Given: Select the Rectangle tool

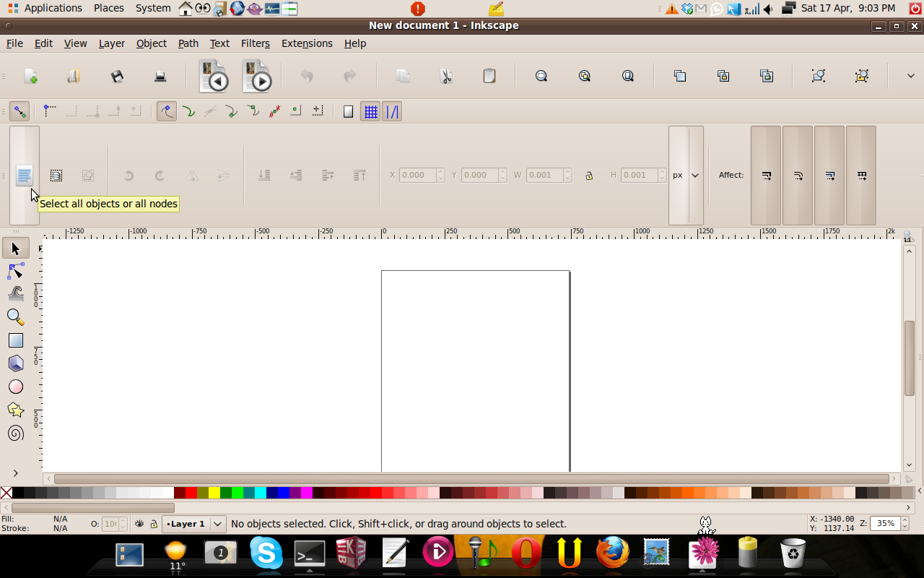Looking at the screenshot, I should coord(16,340).
